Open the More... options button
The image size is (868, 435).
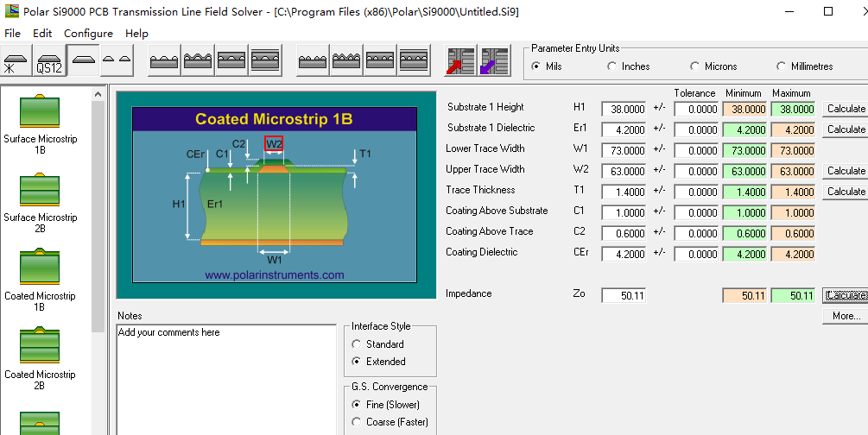point(846,316)
